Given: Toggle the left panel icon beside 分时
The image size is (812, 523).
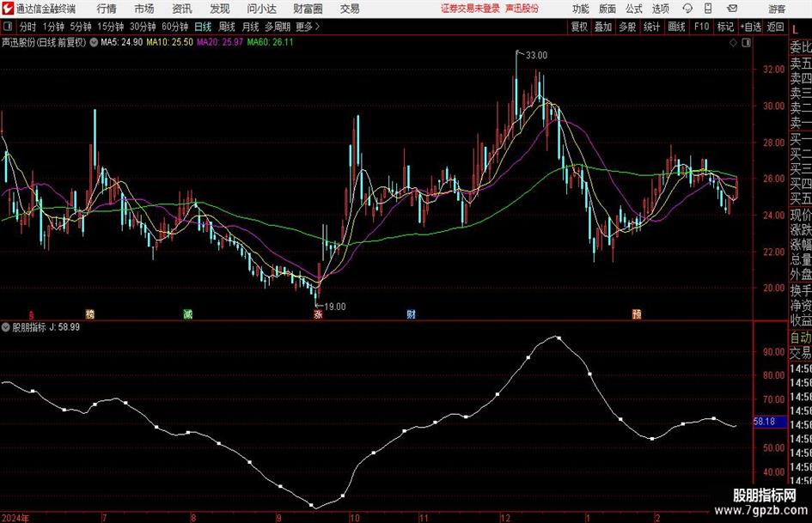Looking at the screenshot, I should [7, 27].
